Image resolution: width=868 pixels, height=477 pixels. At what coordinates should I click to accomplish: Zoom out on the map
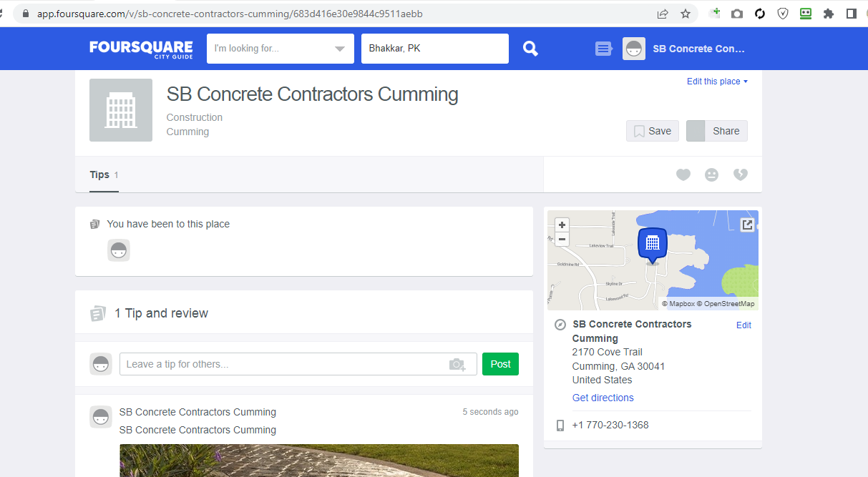click(x=562, y=239)
